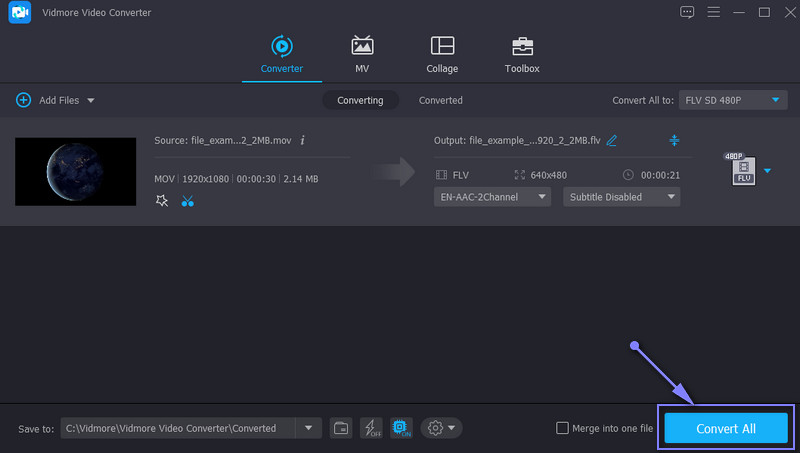This screenshot has height=453, width=800.
Task: Open the output folder icon
Action: pos(341,428)
